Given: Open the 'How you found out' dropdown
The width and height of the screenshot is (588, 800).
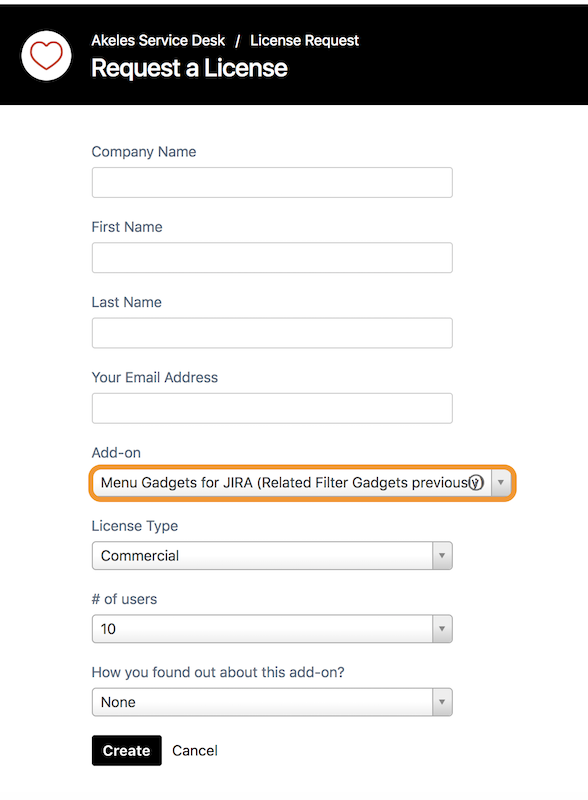Looking at the screenshot, I should tap(272, 702).
